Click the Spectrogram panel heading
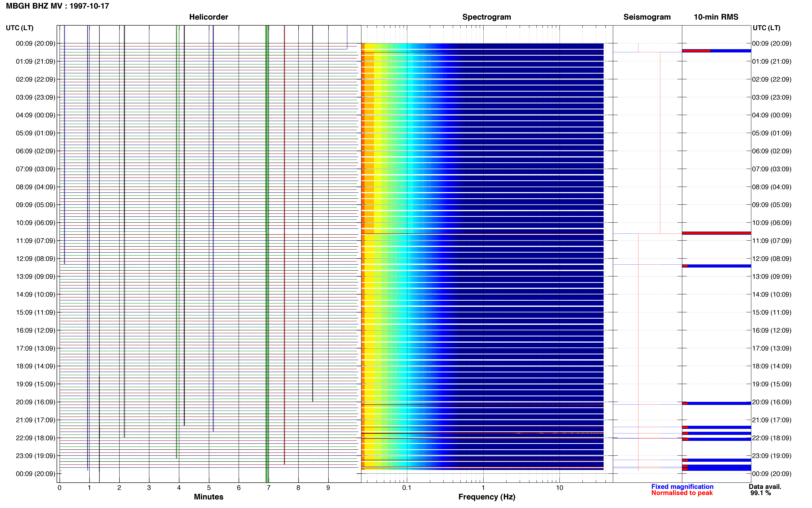812x508 pixels. click(x=487, y=17)
